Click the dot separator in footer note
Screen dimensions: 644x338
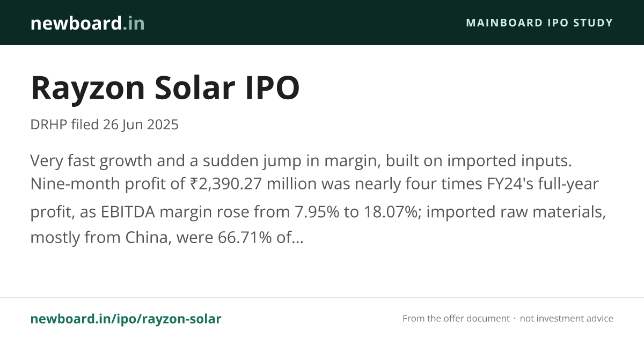pyautogui.click(x=515, y=319)
